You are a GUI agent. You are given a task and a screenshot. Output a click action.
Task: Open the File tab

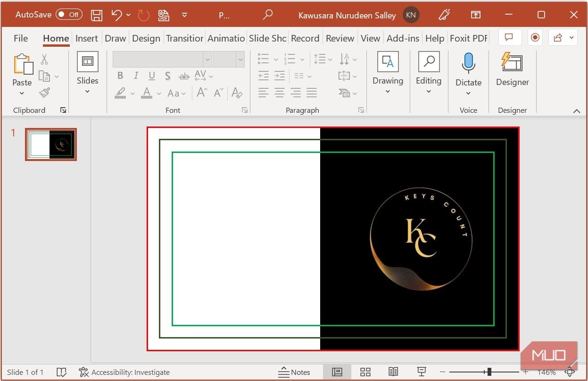[x=21, y=38]
